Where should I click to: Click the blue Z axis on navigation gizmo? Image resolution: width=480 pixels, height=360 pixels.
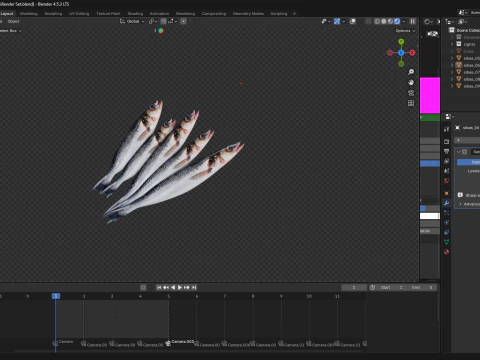click(401, 53)
